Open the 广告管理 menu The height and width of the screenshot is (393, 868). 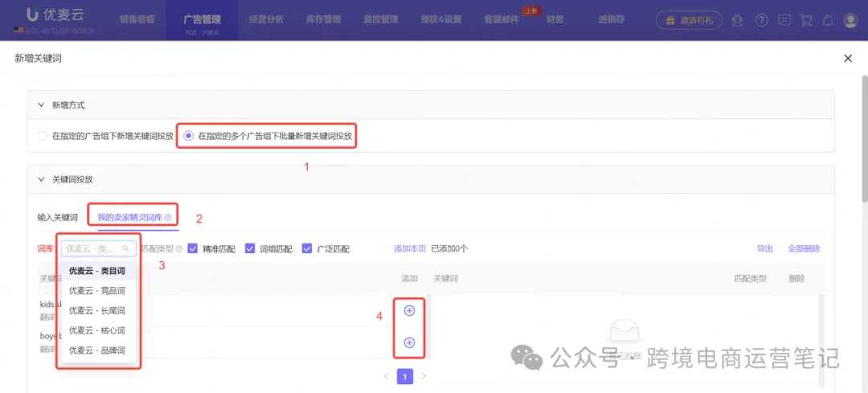[202, 20]
